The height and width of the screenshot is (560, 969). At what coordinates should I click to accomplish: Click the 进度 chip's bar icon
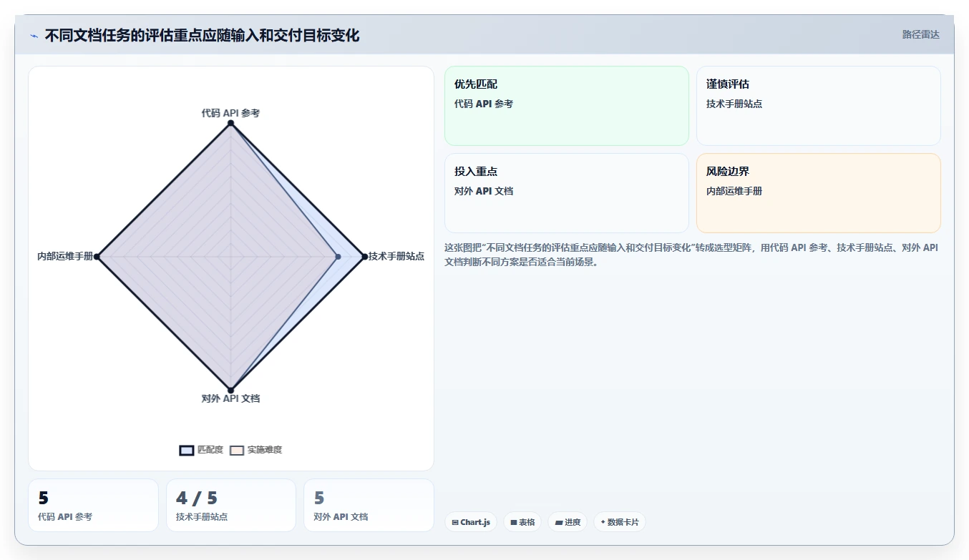pyautogui.click(x=558, y=523)
